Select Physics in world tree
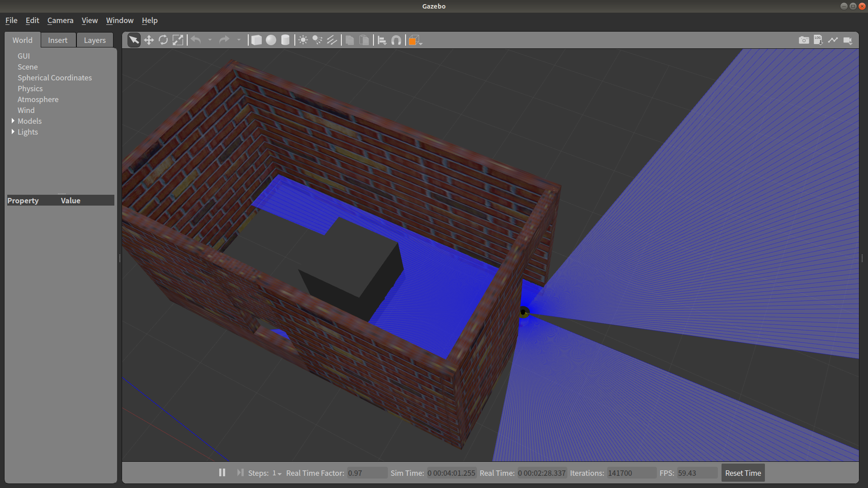Viewport: 868px width, 488px height. (30, 89)
